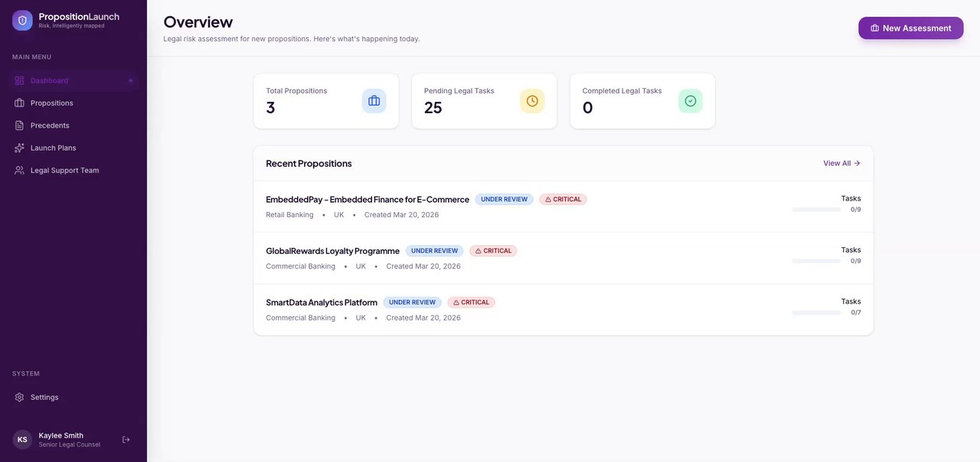Click the PropositionLaunch shield logo icon

[x=22, y=21]
